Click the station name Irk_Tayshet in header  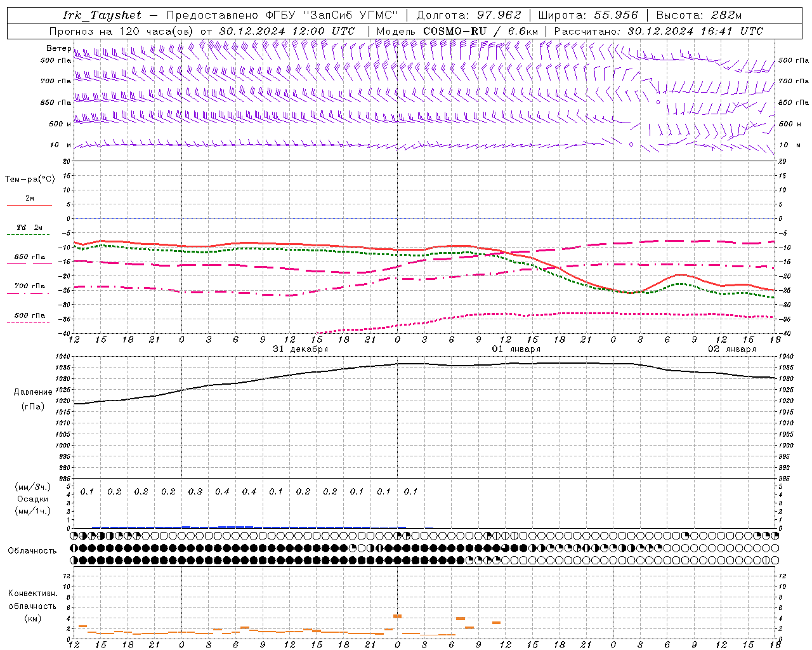[101, 15]
